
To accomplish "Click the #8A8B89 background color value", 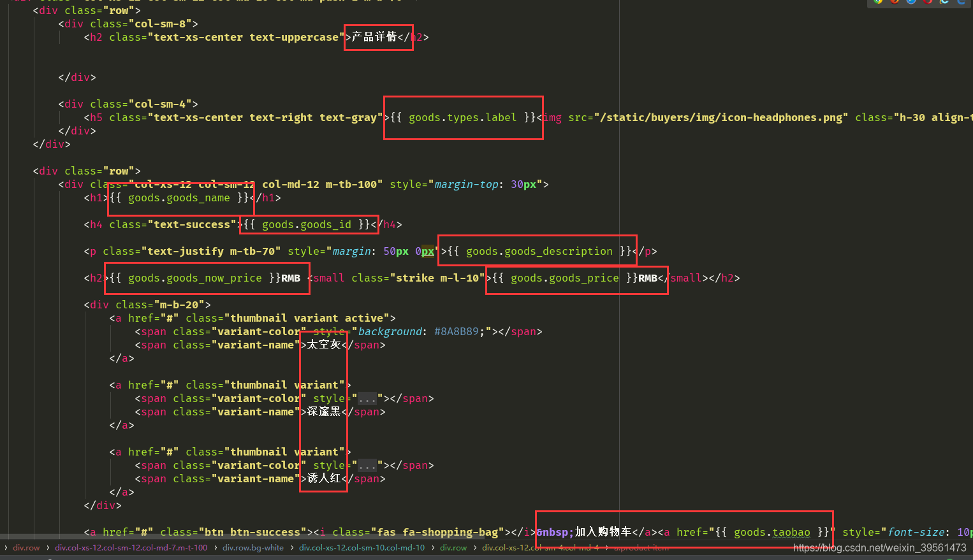I will tap(457, 332).
